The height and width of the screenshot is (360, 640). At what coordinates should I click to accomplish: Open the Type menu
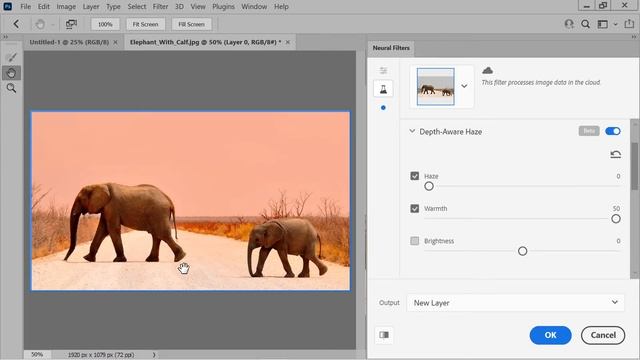(113, 7)
